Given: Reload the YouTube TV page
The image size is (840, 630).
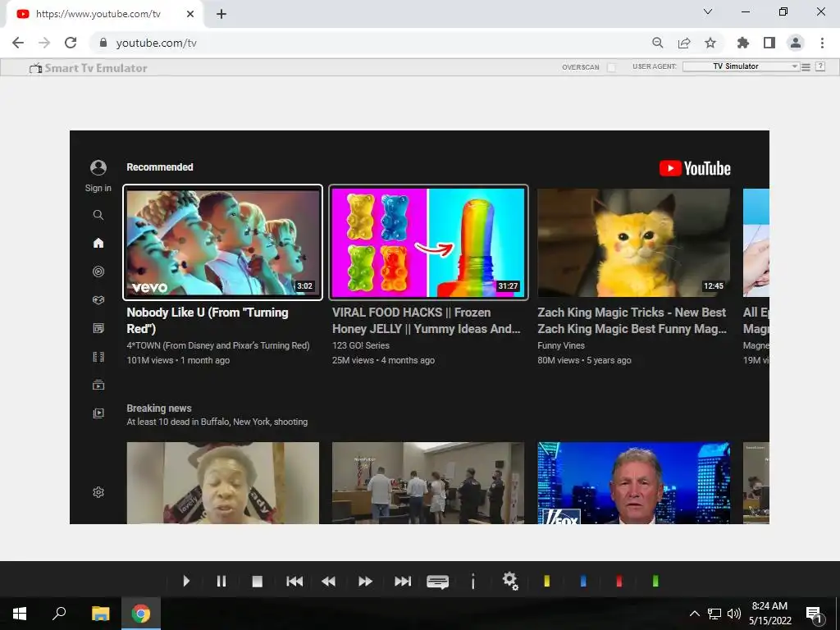Looking at the screenshot, I should pyautogui.click(x=71, y=43).
